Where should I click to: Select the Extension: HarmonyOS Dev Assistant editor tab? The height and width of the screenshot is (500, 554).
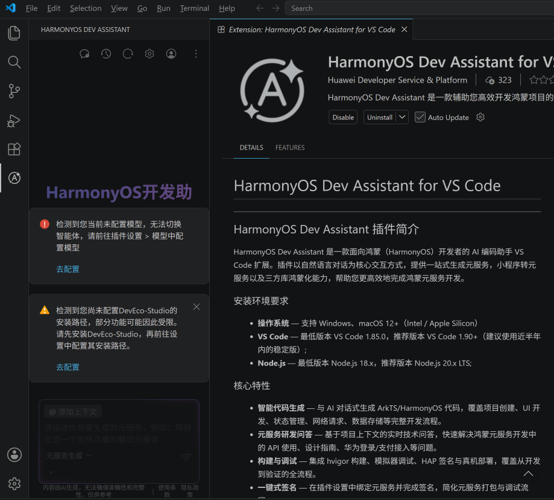tap(311, 29)
